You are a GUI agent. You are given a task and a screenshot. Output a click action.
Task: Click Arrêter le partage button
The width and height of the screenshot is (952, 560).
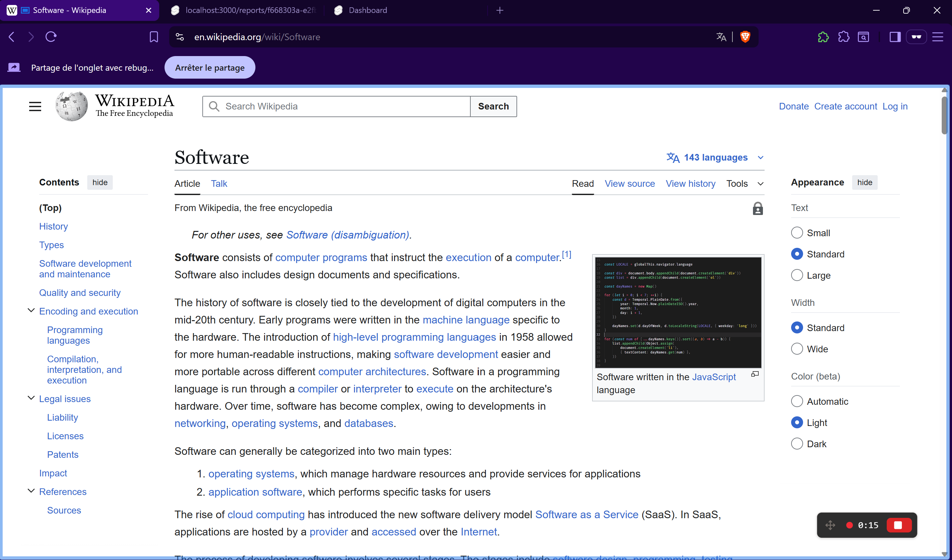coord(210,68)
